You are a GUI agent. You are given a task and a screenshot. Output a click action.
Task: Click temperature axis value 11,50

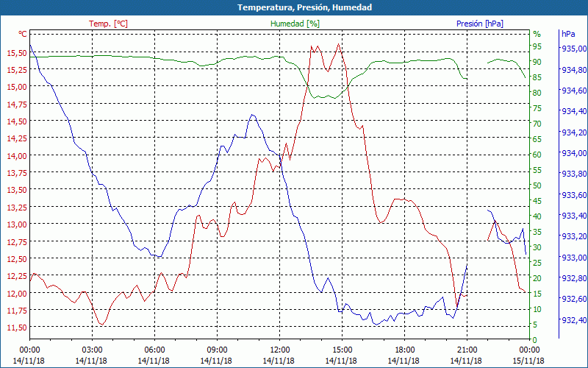click(17, 328)
